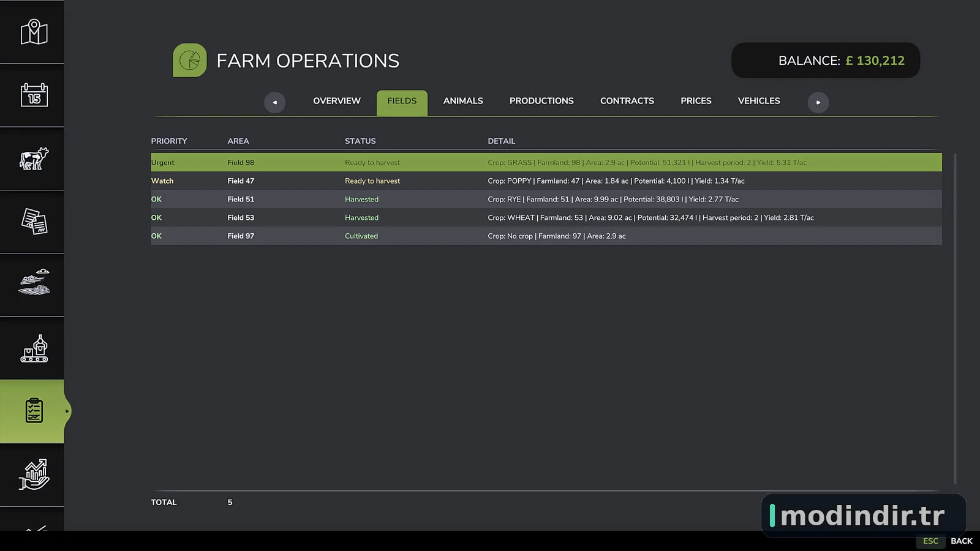This screenshot has width=980, height=551.
Task: Click the GRASS crop detail text
Action: (x=647, y=162)
